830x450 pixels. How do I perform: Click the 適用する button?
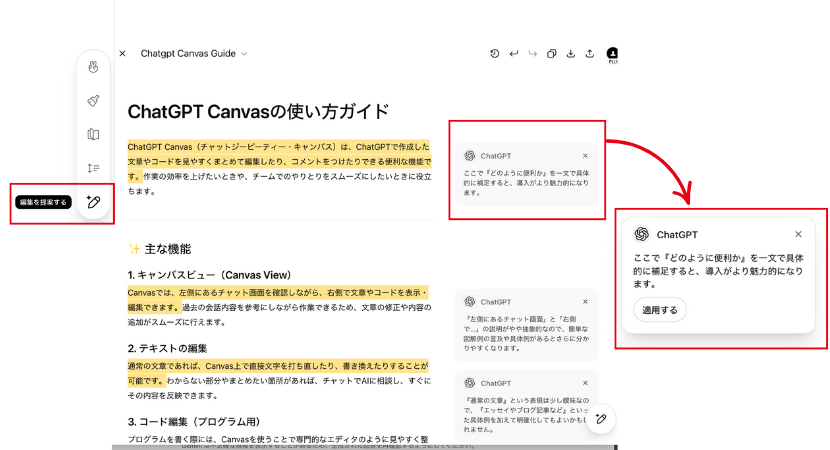pos(660,310)
